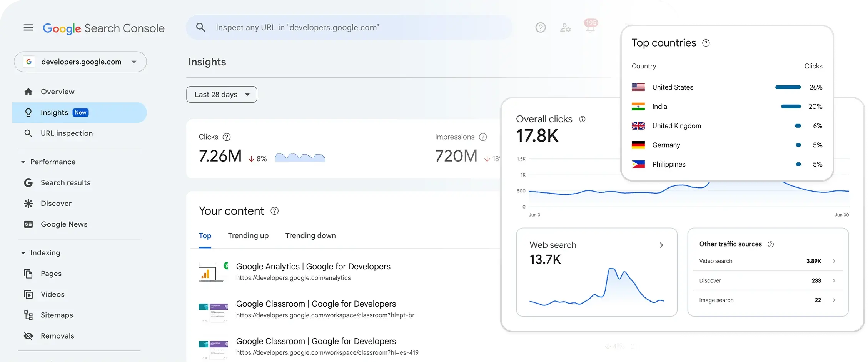Click the United States clicks bar

[788, 87]
